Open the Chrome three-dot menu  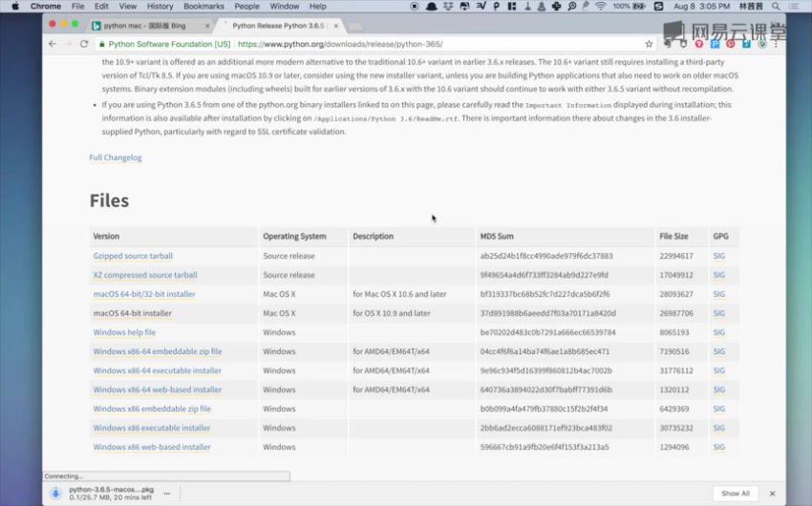click(x=776, y=44)
